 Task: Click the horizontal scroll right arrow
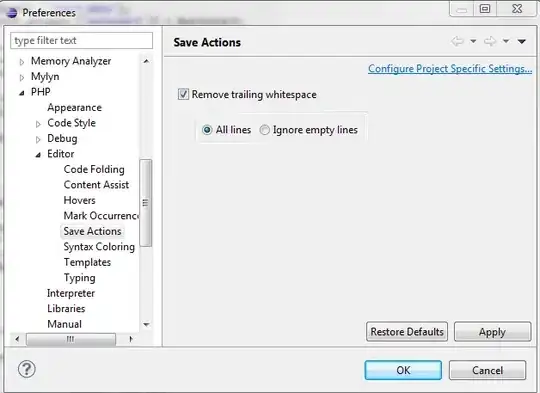tap(131, 339)
